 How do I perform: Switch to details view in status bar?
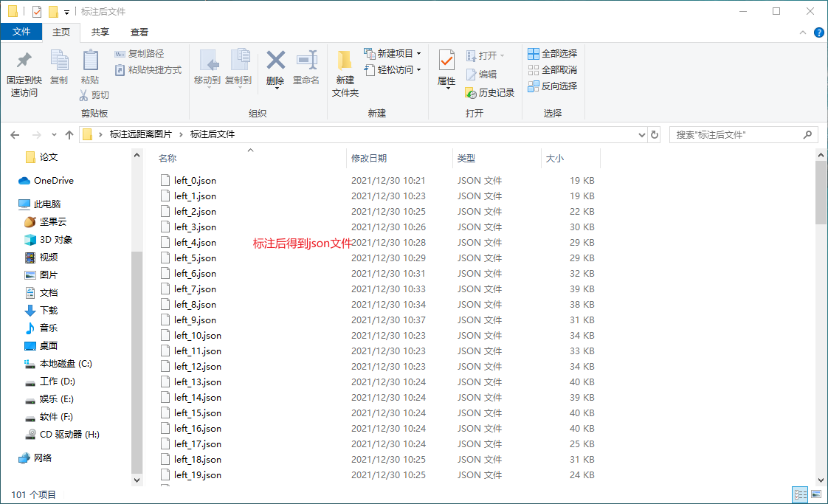[800, 494]
